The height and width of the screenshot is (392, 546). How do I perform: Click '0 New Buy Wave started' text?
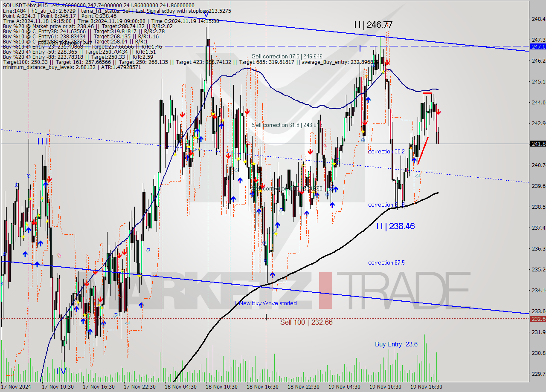266,303
